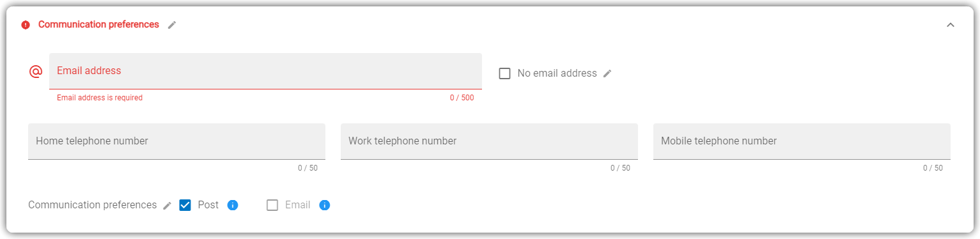Uncheck the Post checkbox
This screenshot has width=980, height=239.
[x=185, y=205]
